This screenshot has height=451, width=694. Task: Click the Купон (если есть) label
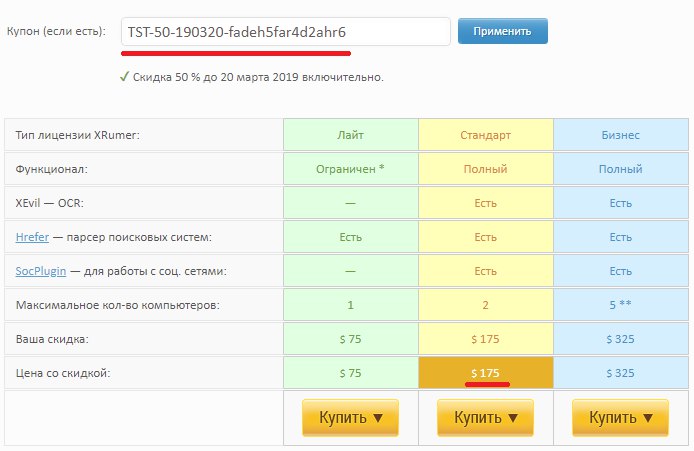coord(56,31)
